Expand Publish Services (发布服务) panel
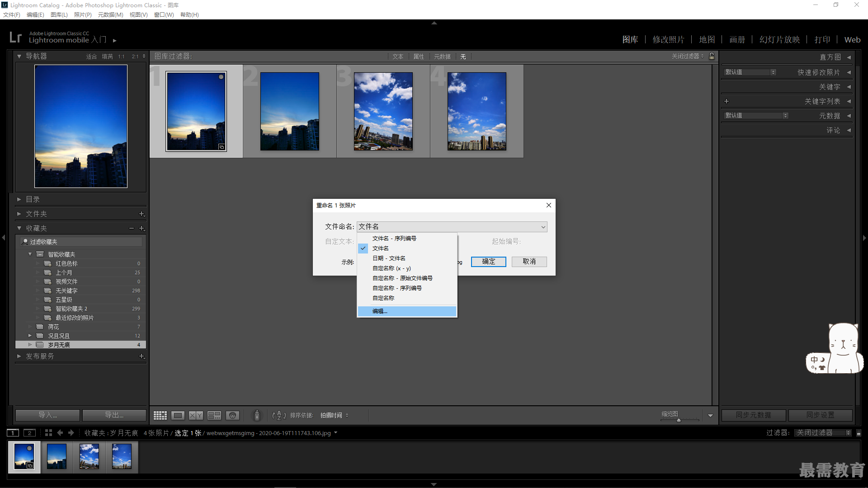Viewport: 868px width, 488px height. pos(19,357)
